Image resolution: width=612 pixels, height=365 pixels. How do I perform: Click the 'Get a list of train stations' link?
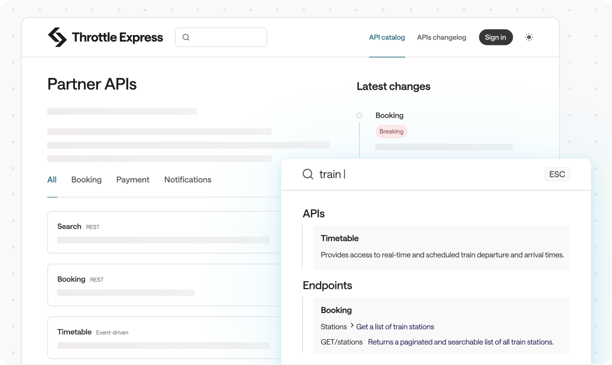395,327
